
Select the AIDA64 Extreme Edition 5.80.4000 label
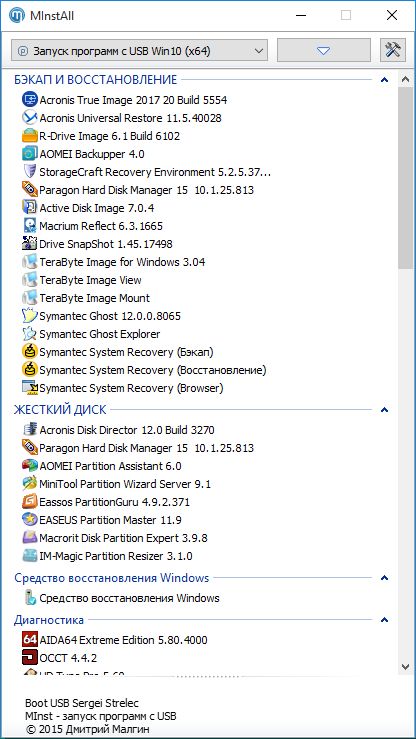[123, 640]
